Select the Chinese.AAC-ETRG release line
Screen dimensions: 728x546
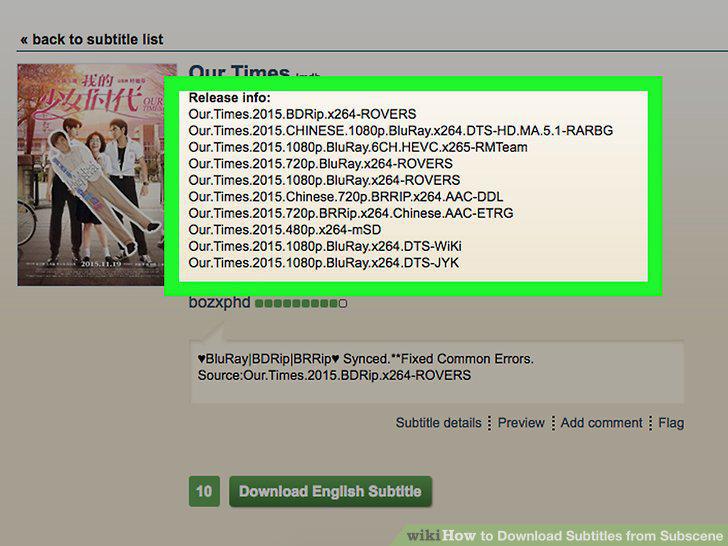coord(351,213)
